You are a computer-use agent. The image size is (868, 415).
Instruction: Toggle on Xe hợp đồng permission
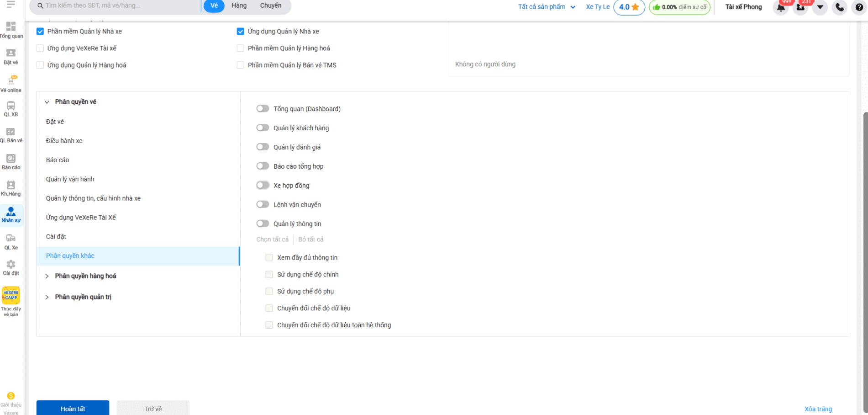263,185
